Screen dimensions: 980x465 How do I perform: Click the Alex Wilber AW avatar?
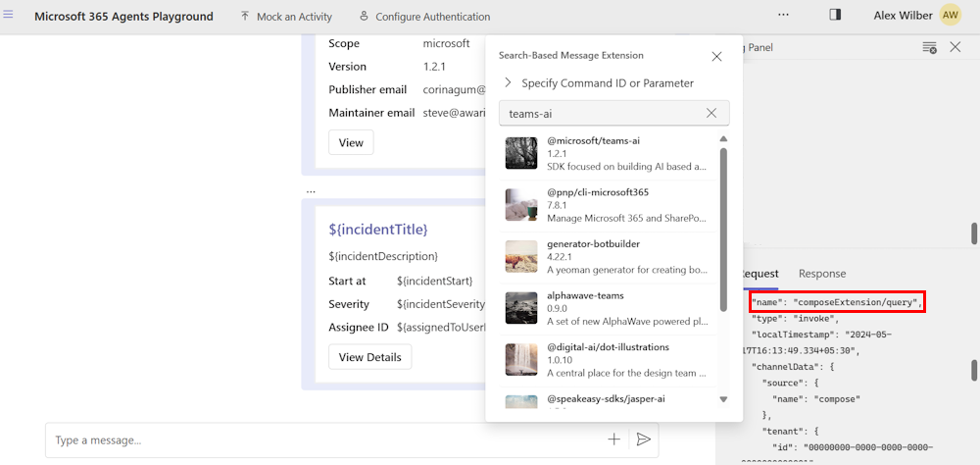[950, 15]
